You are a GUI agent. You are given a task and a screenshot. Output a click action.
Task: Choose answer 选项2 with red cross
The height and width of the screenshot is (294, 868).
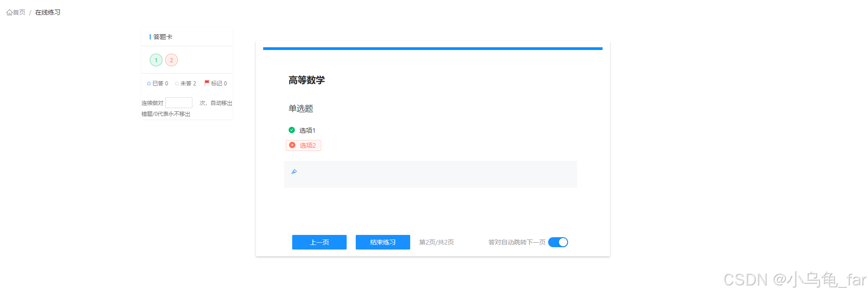click(304, 145)
